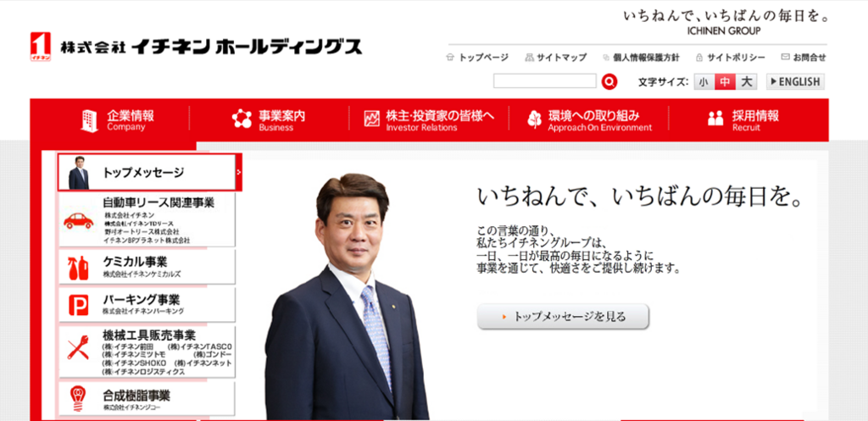The image size is (868, 421).
Task: Open the サイトマップ link
Action: point(561,57)
